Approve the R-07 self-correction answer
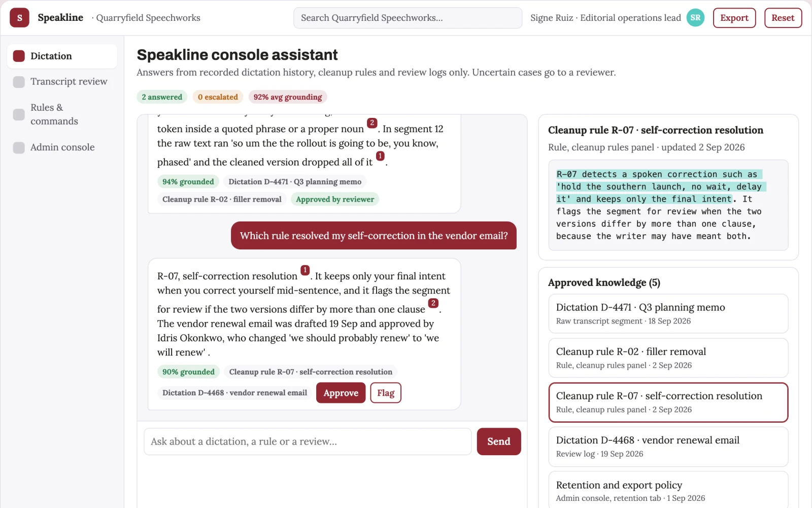Viewport: 812px width, 508px height. [341, 393]
